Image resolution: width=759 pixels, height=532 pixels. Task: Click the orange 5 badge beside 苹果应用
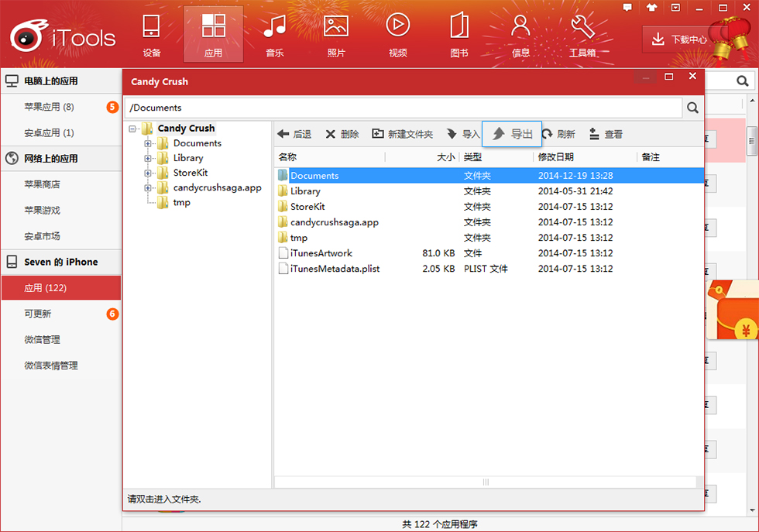(x=112, y=107)
